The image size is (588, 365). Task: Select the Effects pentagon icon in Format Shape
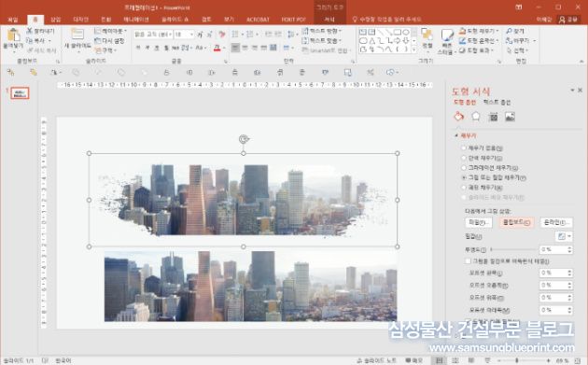pyautogui.click(x=476, y=117)
